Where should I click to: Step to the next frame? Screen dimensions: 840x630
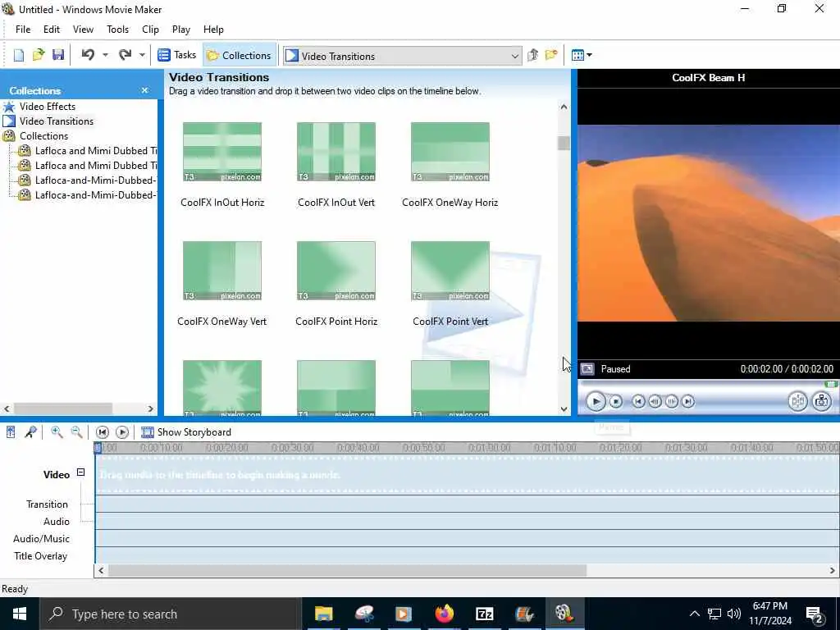(x=671, y=401)
